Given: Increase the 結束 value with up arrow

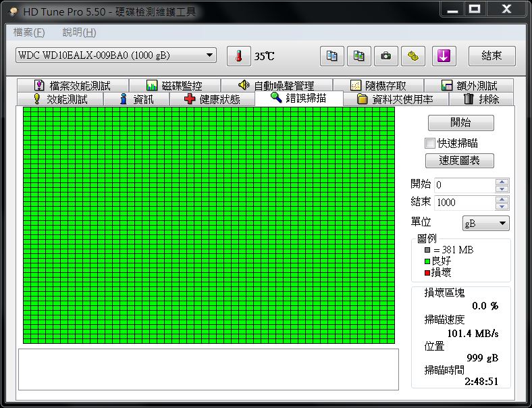Looking at the screenshot, I should [502, 199].
